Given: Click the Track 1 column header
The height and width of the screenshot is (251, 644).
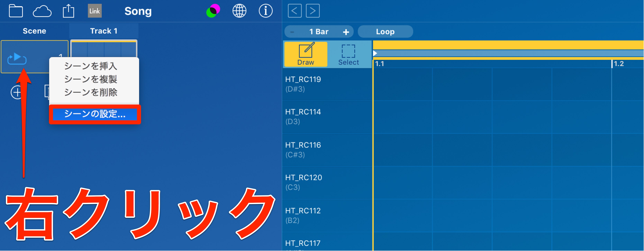Looking at the screenshot, I should (104, 31).
